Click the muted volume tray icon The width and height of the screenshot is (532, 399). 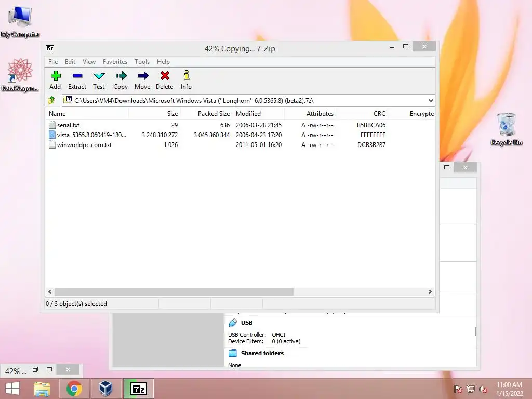pos(483,389)
